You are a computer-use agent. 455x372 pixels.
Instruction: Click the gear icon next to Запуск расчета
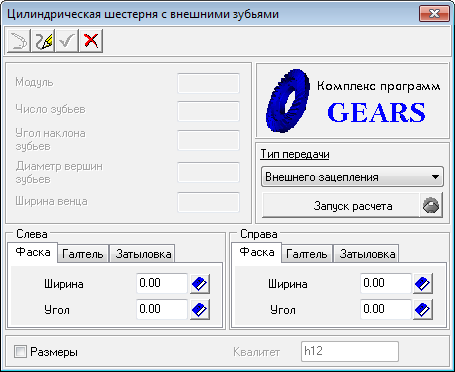pyautogui.click(x=431, y=205)
